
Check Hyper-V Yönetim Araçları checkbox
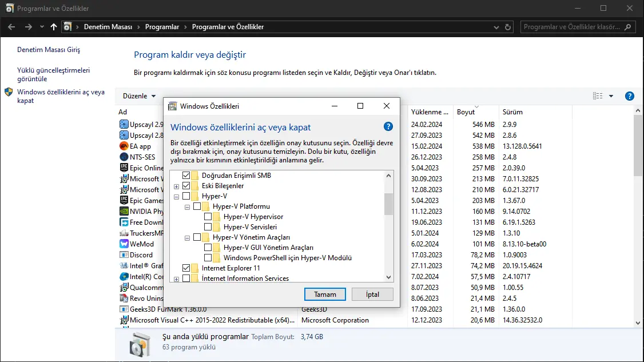click(x=197, y=237)
